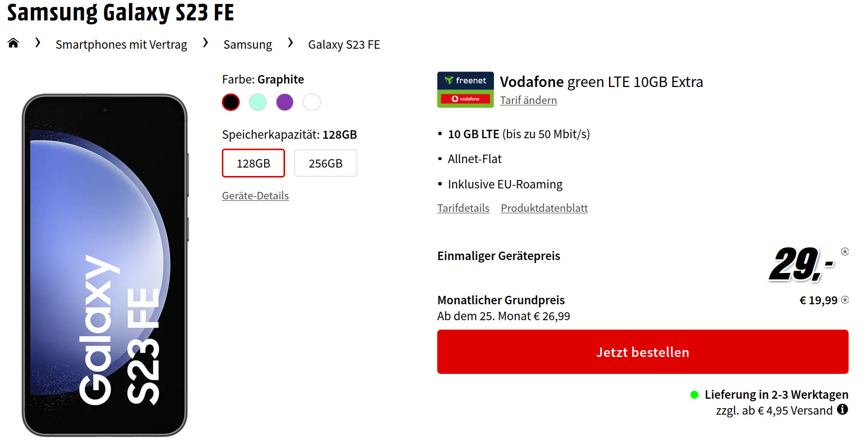Viewport: 868px width, 442px height.
Task: Click the asterisk beside € 19,99
Action: pyautogui.click(x=845, y=300)
